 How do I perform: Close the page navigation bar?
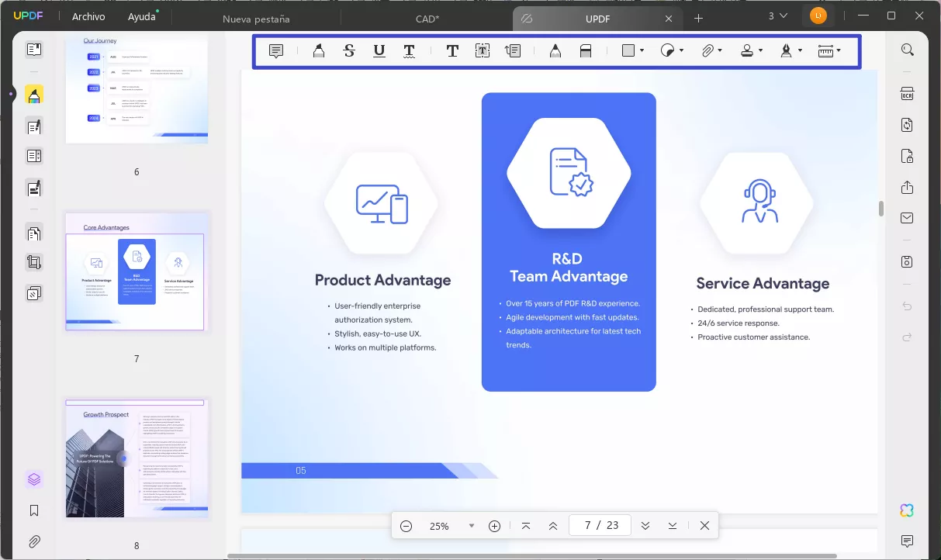tap(704, 526)
